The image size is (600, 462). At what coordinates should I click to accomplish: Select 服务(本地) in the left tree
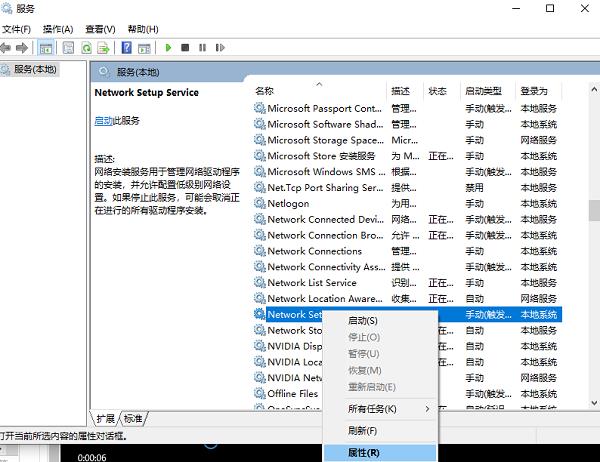coord(35,69)
